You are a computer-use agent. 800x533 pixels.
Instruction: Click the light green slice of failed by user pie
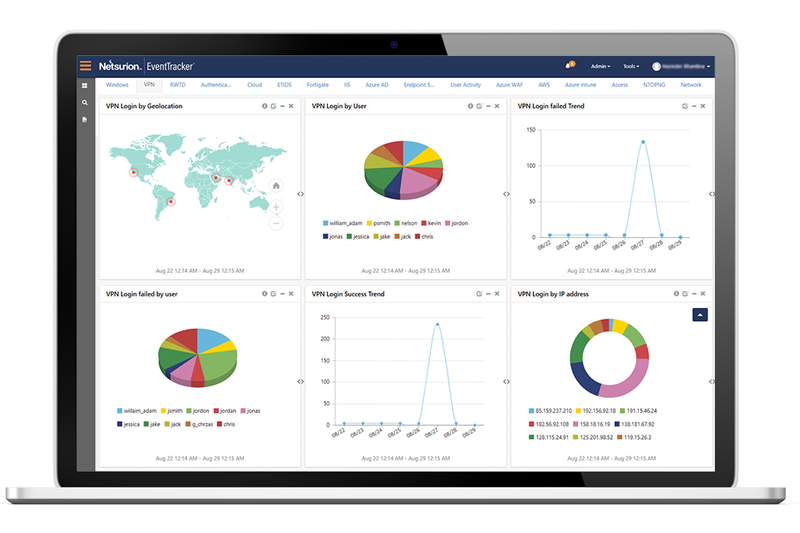217,366
